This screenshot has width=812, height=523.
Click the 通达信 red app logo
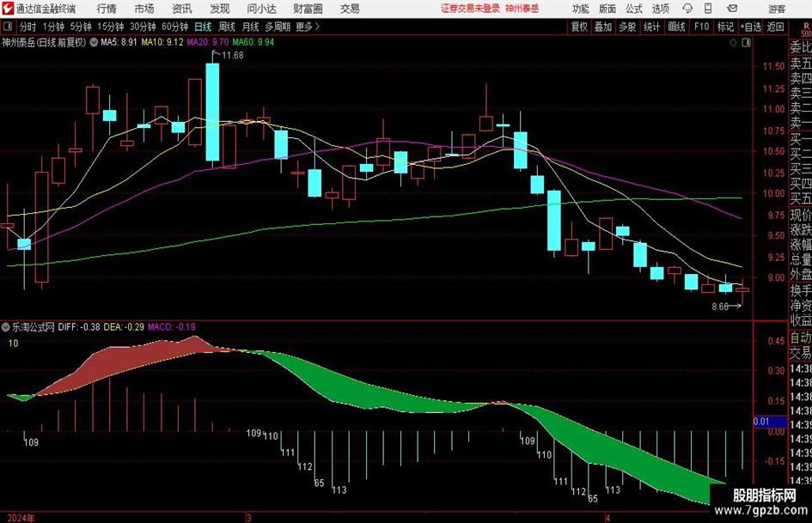click(x=8, y=9)
